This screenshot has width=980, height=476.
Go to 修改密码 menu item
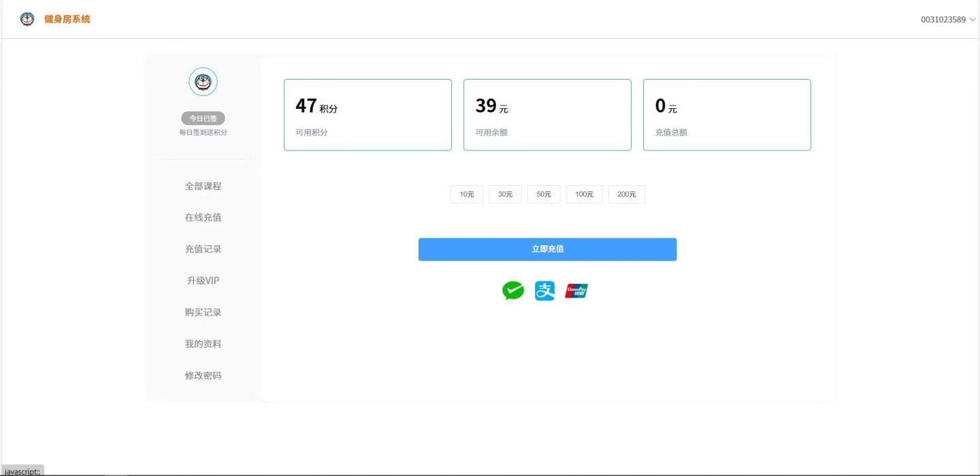[203, 375]
